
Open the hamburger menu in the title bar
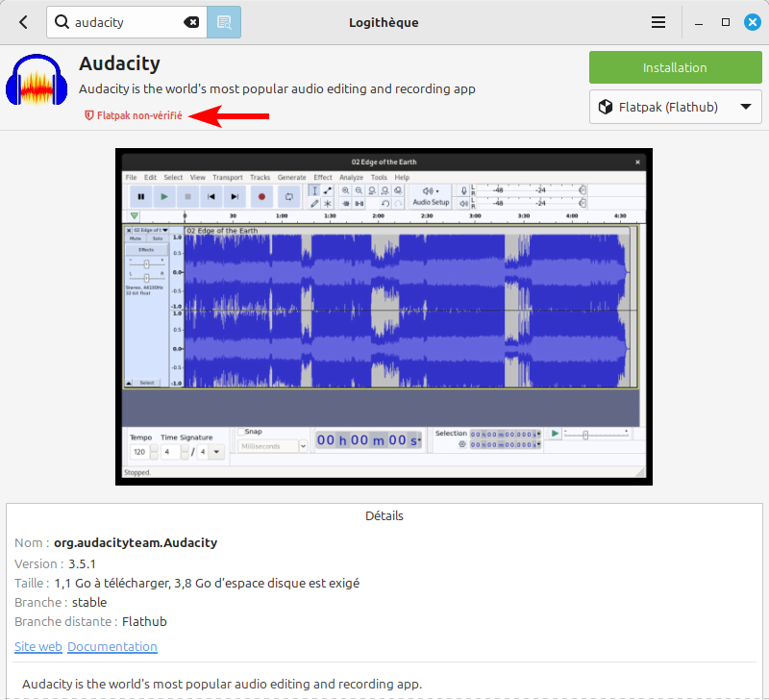(658, 22)
